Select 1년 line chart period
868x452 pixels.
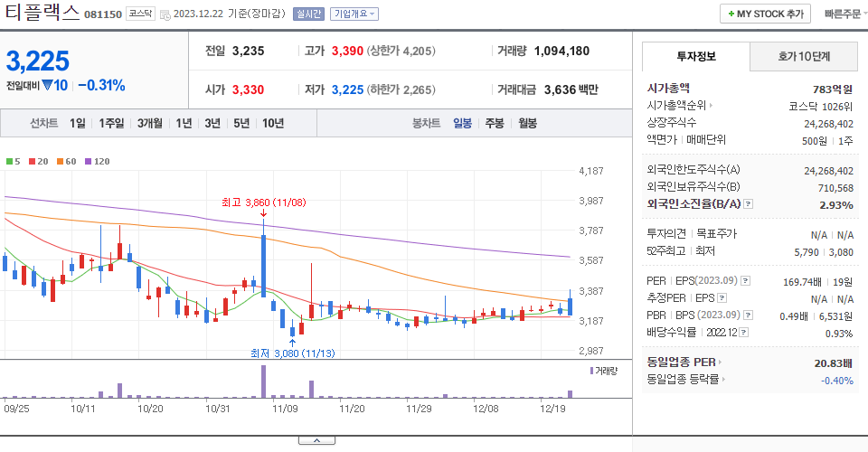coord(184,123)
